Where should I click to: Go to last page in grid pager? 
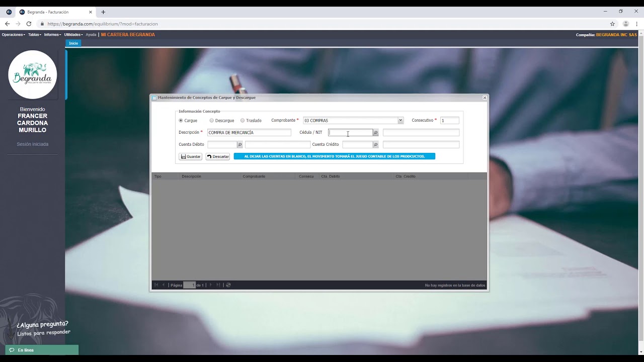click(218, 285)
